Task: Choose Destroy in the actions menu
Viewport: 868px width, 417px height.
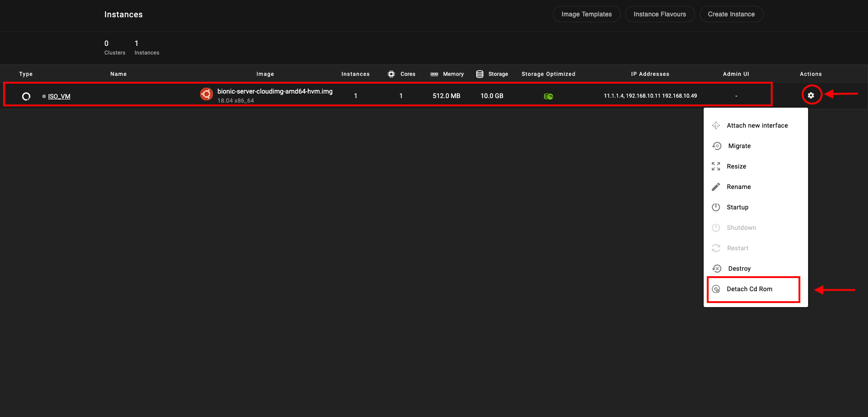Action: (756, 268)
